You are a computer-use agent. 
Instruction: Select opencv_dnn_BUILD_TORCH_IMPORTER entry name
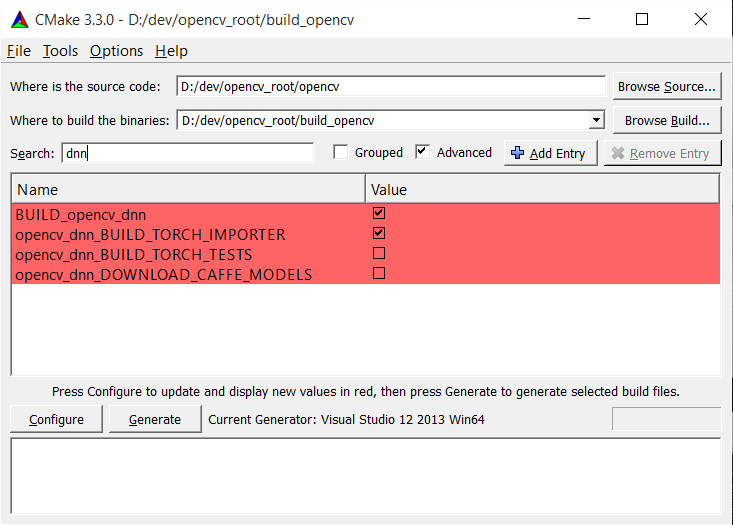click(151, 234)
